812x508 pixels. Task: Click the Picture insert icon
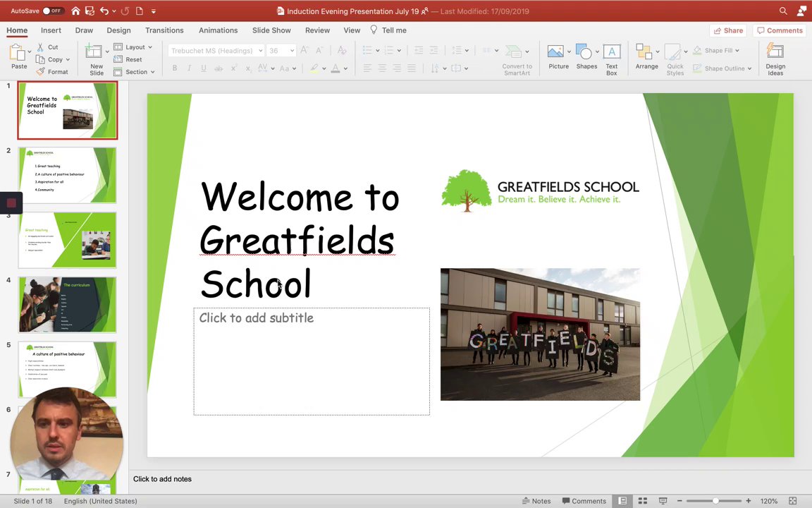[x=555, y=52]
